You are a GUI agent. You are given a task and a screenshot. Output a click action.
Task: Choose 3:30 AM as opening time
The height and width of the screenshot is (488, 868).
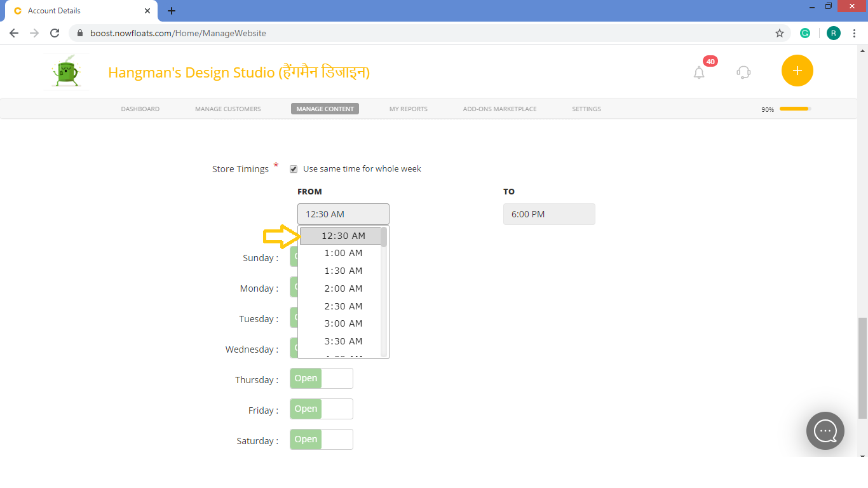tap(343, 341)
